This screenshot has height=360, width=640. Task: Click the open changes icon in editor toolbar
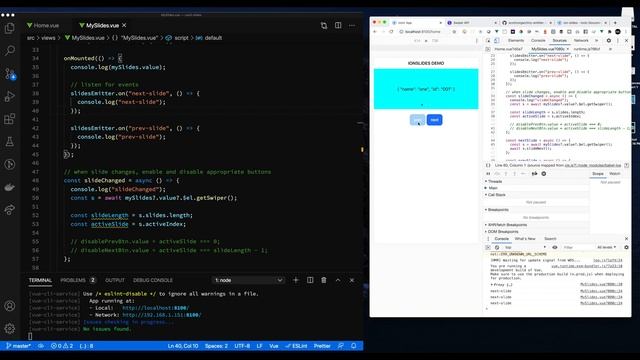324,25
